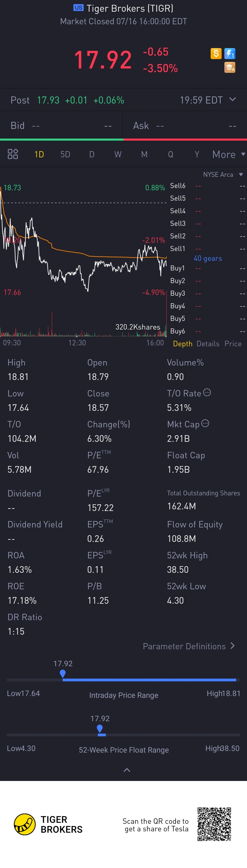Tap the Change(%) value 6.30%
The height and width of the screenshot is (868, 247).
point(99,438)
